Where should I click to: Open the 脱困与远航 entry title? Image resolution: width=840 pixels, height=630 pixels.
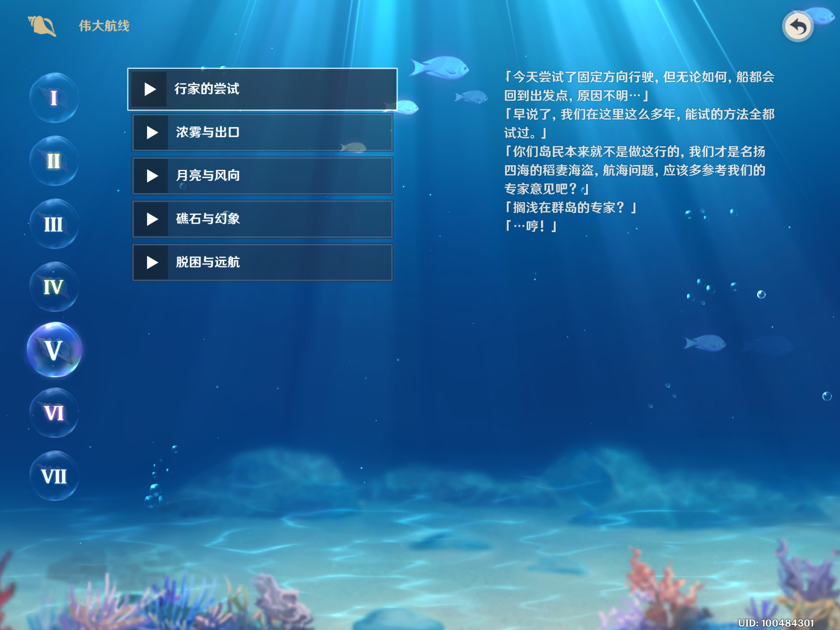pyautogui.click(x=208, y=262)
